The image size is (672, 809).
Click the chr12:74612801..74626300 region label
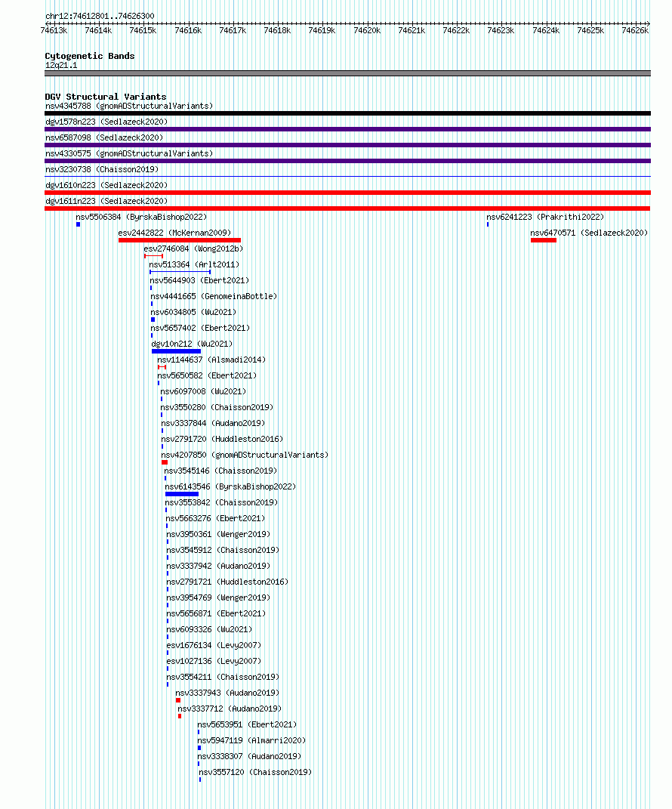coord(100,16)
